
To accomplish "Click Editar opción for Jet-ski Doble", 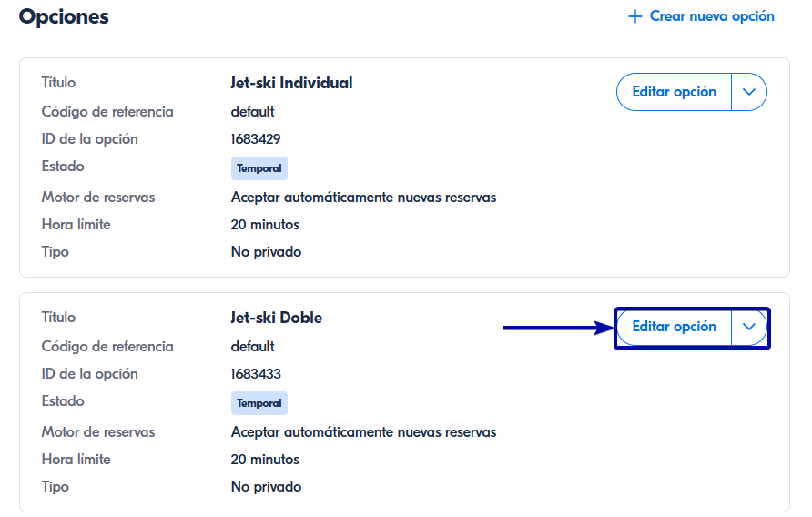I will tap(674, 327).
